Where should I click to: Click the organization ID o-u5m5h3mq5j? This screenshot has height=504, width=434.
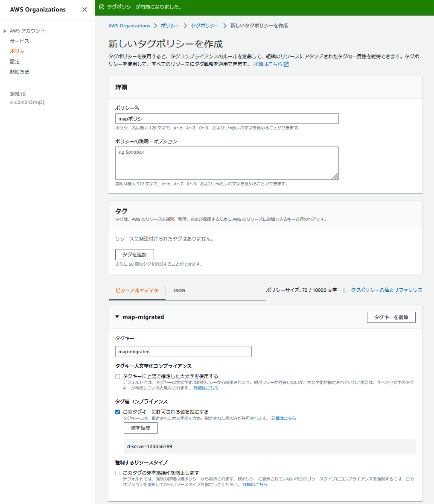click(27, 102)
